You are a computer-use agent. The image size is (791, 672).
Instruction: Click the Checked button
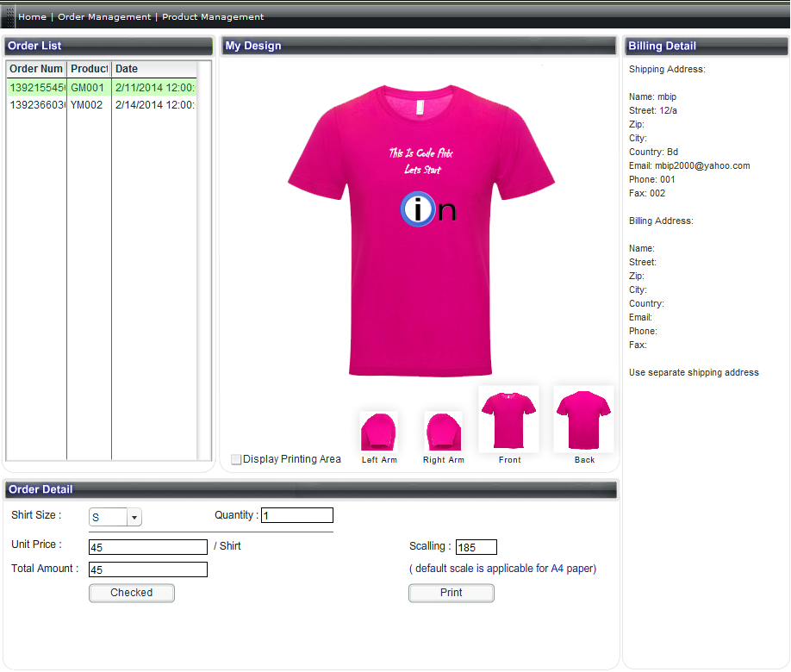132,593
